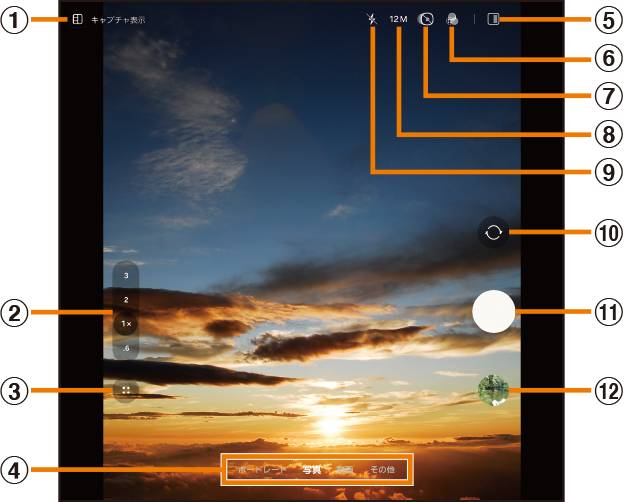The height and width of the screenshot is (502, 625).
Task: Open capture view (キャプチャ表示) icon
Action: coord(77,19)
